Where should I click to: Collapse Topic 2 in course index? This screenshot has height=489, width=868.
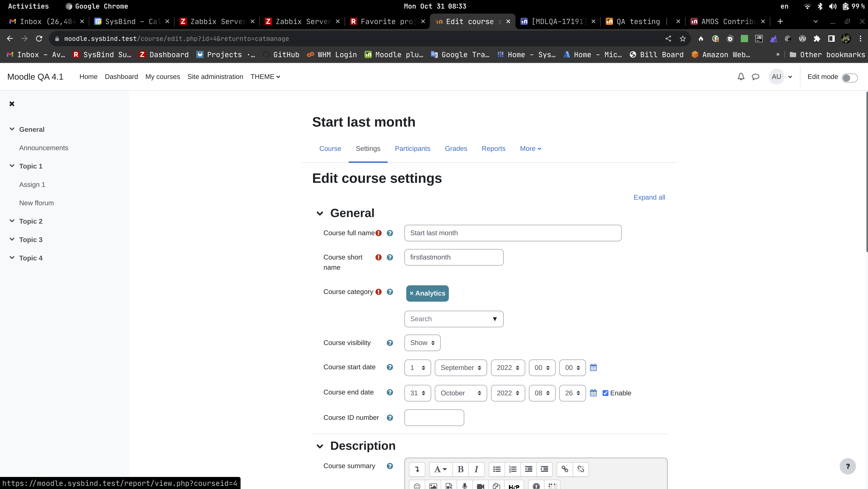[12, 221]
